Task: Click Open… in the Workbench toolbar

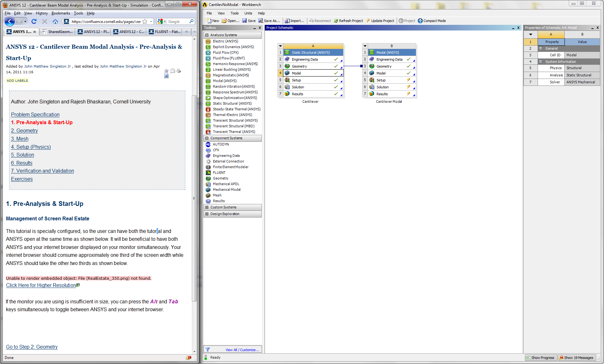Action: [231, 21]
